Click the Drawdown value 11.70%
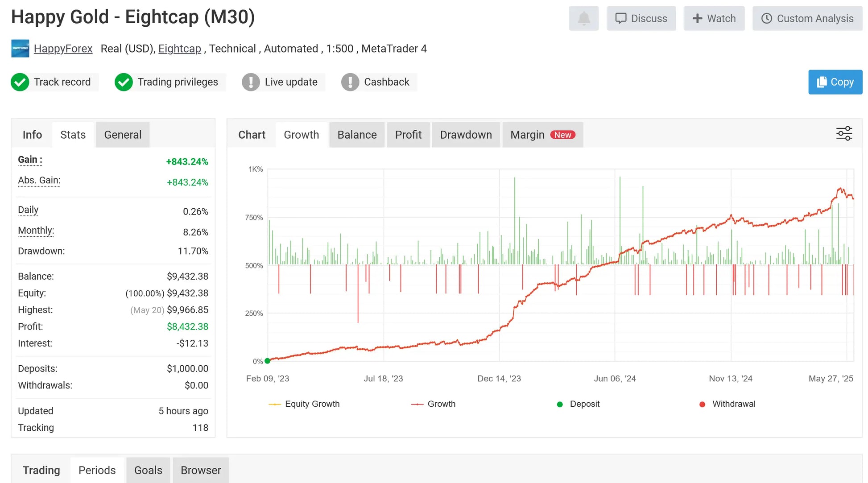 (193, 251)
